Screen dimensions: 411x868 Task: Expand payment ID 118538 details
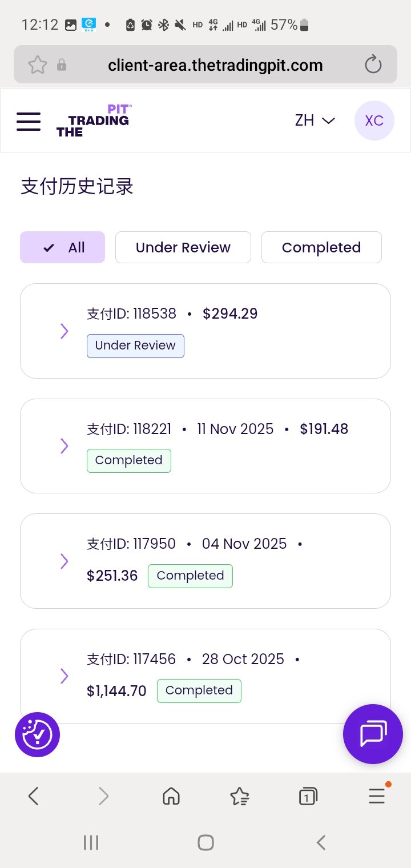(x=65, y=331)
